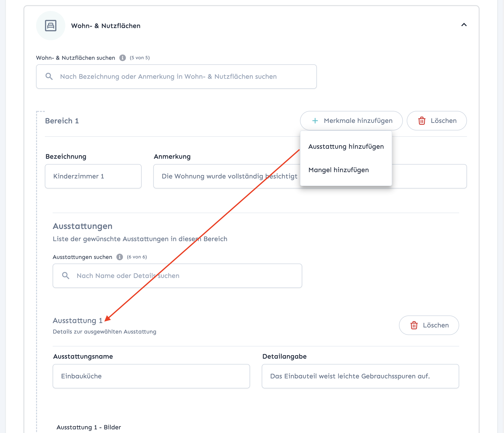The image size is (504, 433).
Task: Click the magnifier icon in Wohn- & Nutzflächen search
Action: point(49,76)
